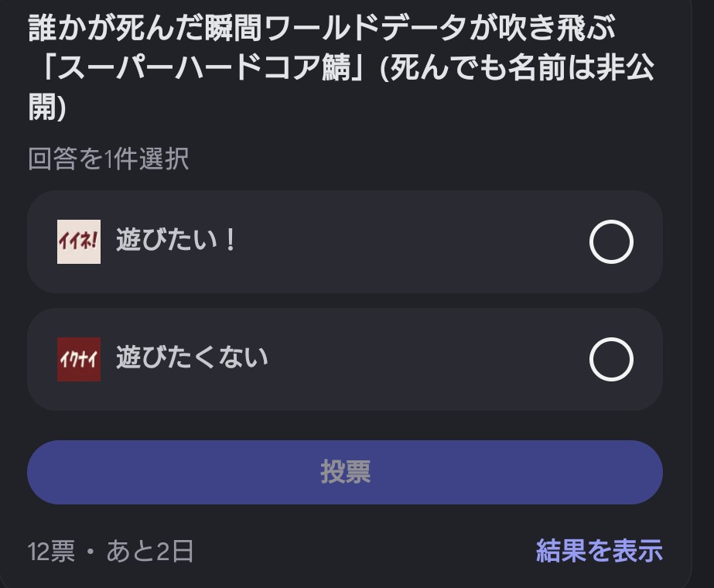The width and height of the screenshot is (714, 588).
Task: Click empty space inside the 遊びたくない card
Action: point(425,360)
